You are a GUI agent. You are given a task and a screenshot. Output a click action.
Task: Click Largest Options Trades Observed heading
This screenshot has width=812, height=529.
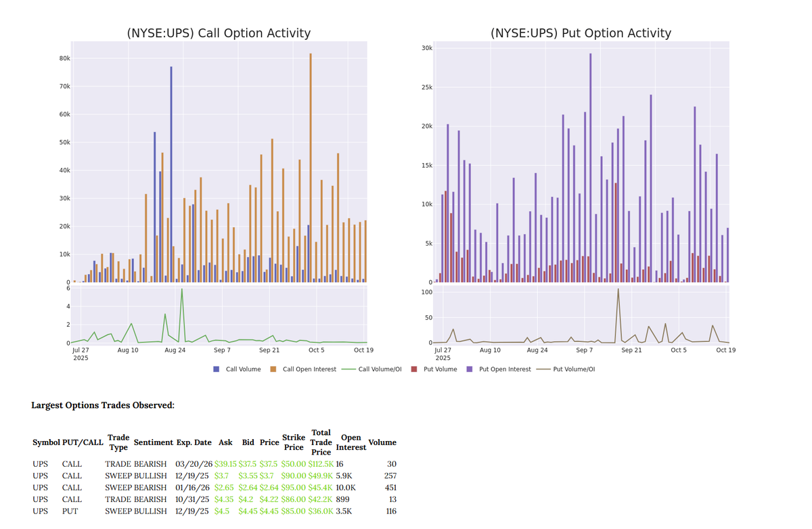(103, 405)
